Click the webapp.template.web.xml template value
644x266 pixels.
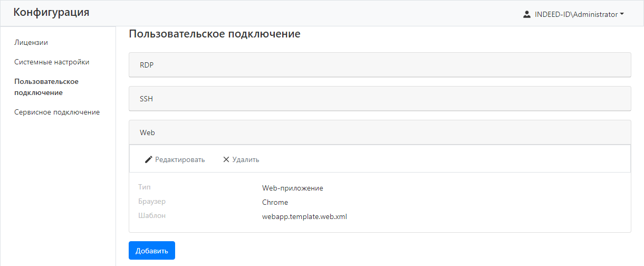304,216
